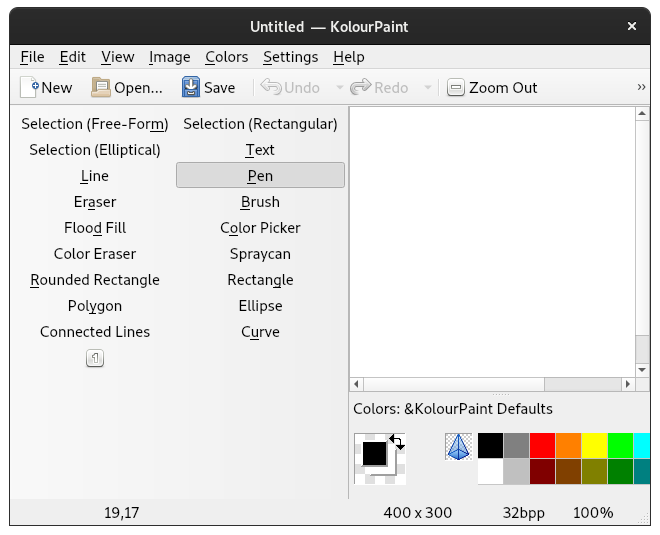Activate the Ellipse tool
The image size is (660, 535).
tap(260, 306)
